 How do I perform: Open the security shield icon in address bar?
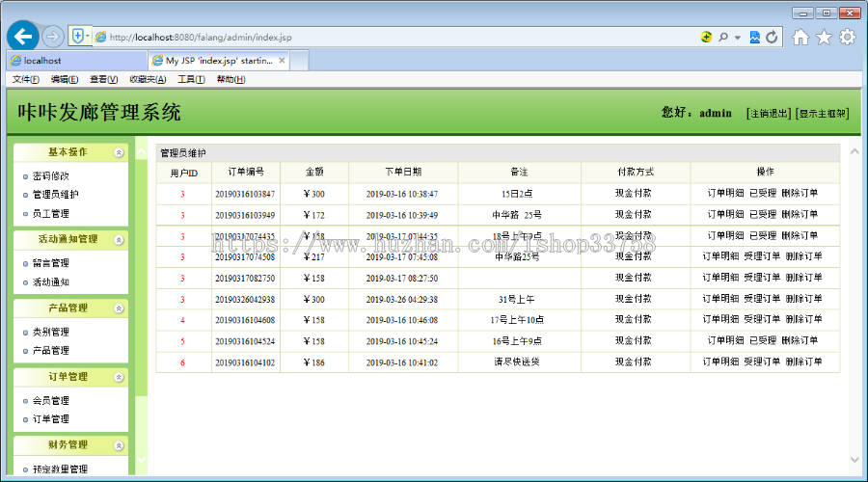click(x=77, y=37)
